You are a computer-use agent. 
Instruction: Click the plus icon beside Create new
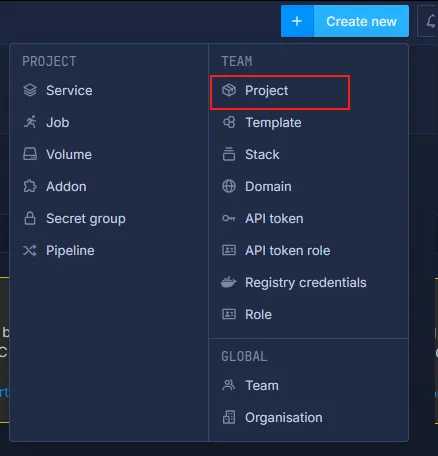(x=297, y=21)
